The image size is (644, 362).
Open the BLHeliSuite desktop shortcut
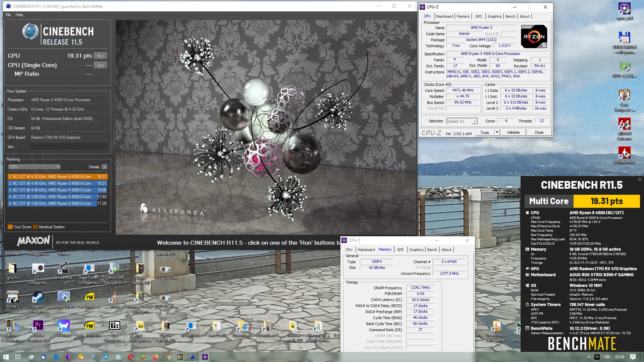(191, 328)
